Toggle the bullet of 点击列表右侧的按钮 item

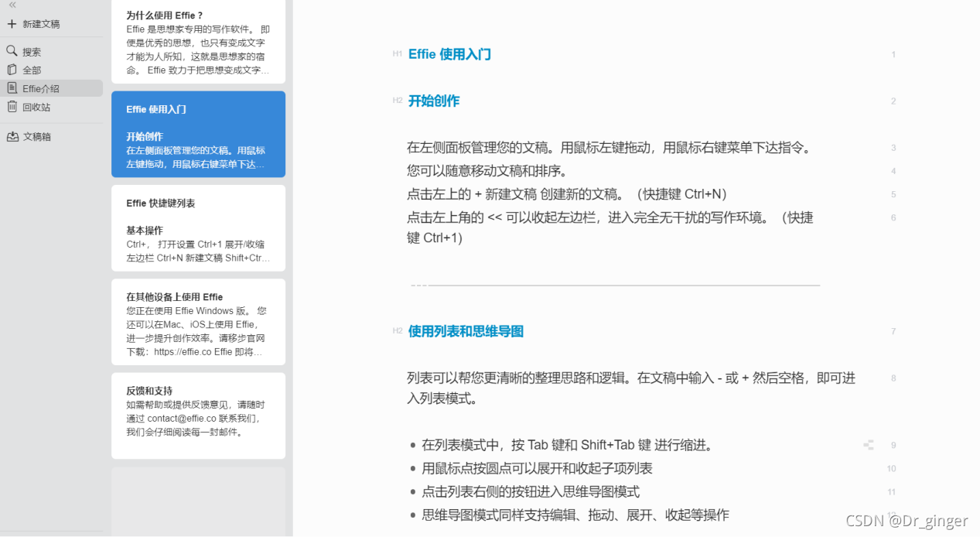[x=413, y=492]
